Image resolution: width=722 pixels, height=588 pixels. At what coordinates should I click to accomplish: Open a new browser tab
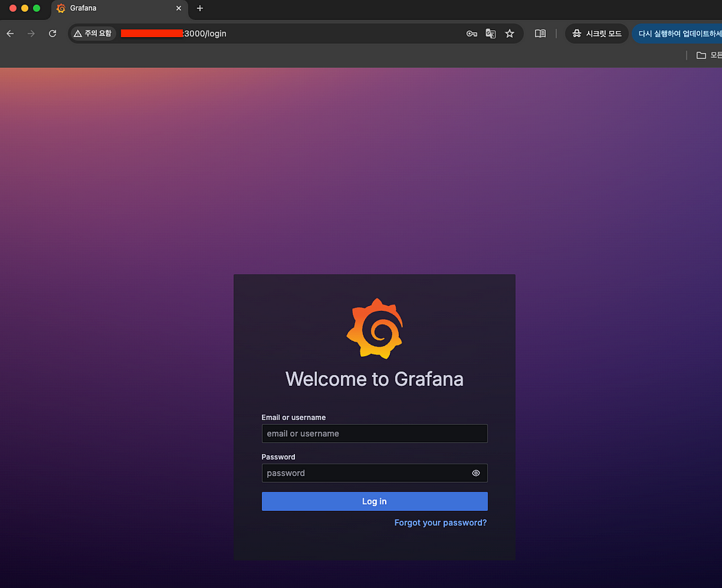point(200,8)
